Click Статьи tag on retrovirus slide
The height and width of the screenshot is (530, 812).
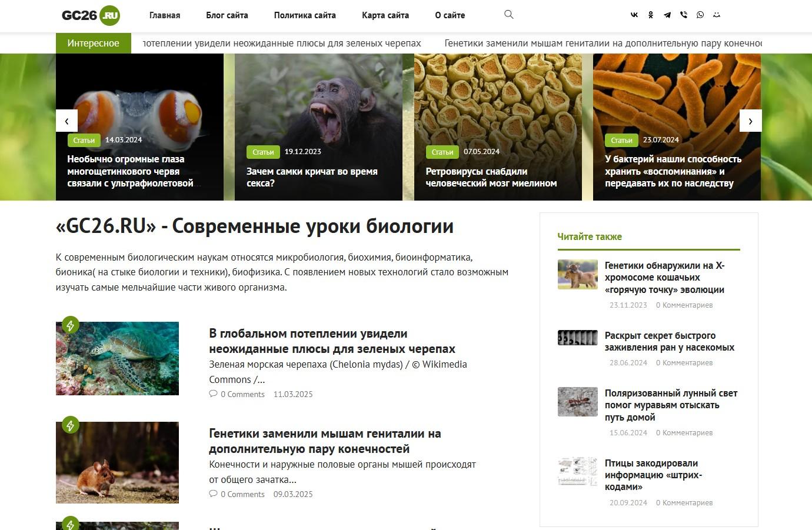[442, 152]
